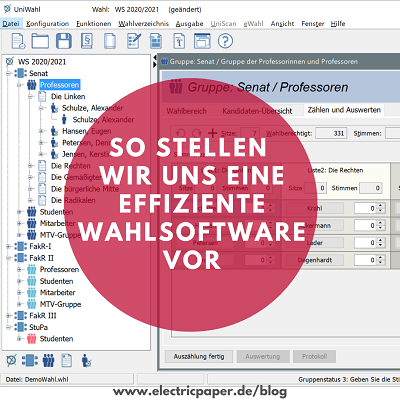Click the group icon in Gruppe window title
The image size is (400, 400).
pos(165,61)
